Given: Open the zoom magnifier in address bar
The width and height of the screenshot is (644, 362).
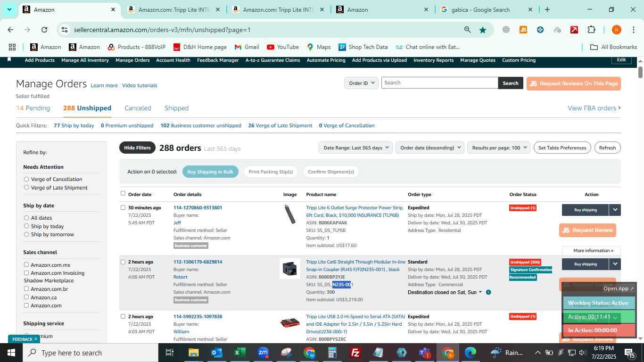Looking at the screenshot, I should tap(467, 30).
